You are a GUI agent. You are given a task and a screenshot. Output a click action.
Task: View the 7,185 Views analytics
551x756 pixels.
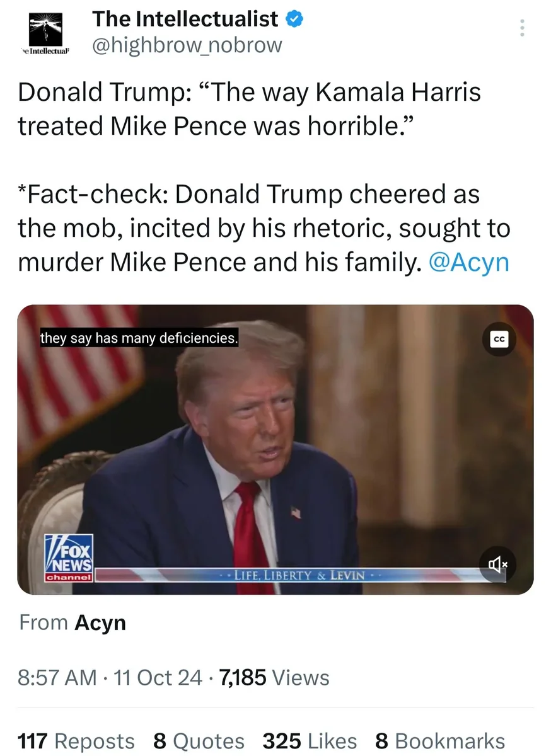click(x=274, y=677)
